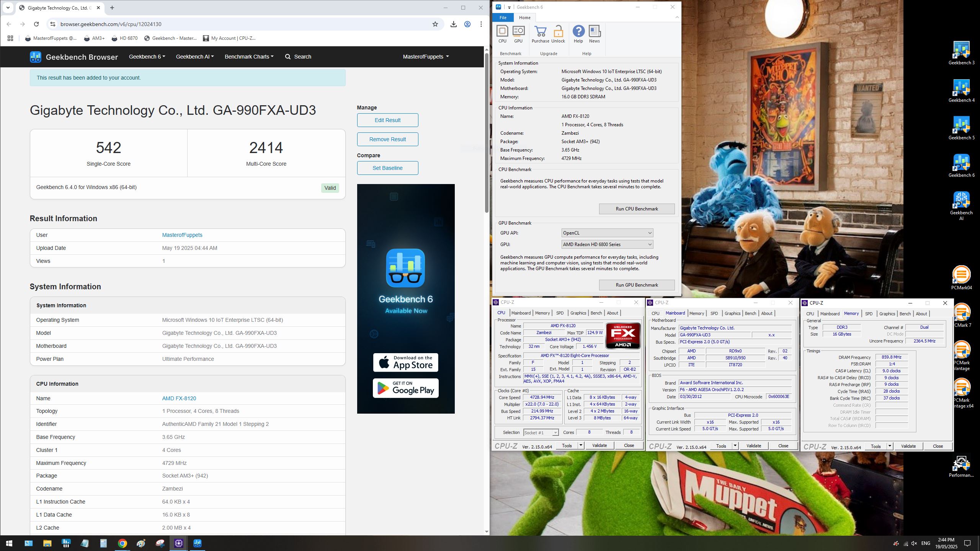Open Geekbench 4 desktop shortcut
The width and height of the screenshot is (980, 551).
[x=961, y=91]
